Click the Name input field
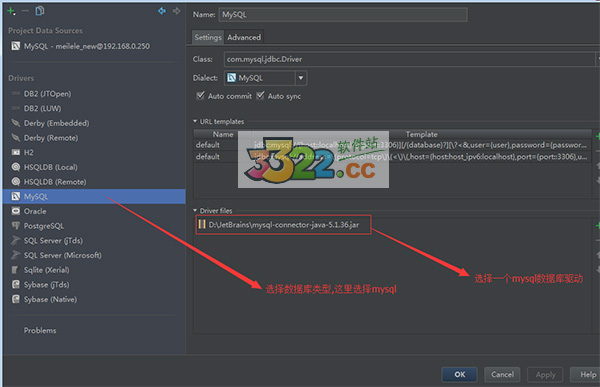The height and width of the screenshot is (387, 600). (x=343, y=15)
